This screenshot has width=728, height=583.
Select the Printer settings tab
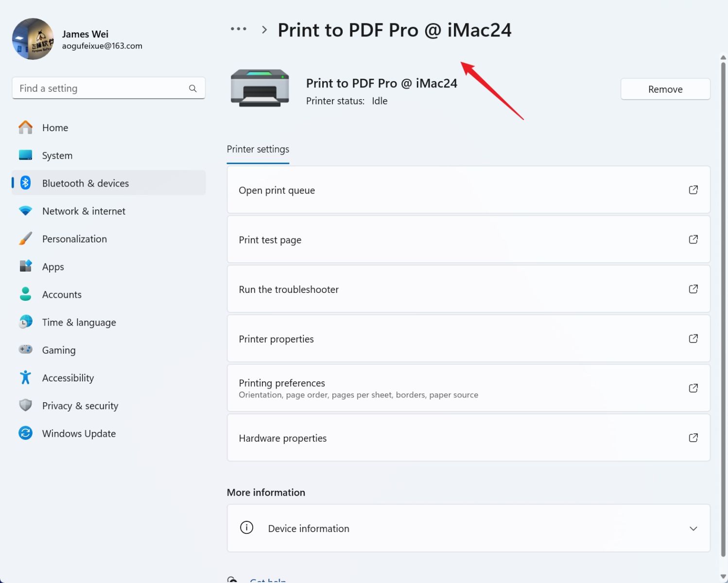pos(258,149)
